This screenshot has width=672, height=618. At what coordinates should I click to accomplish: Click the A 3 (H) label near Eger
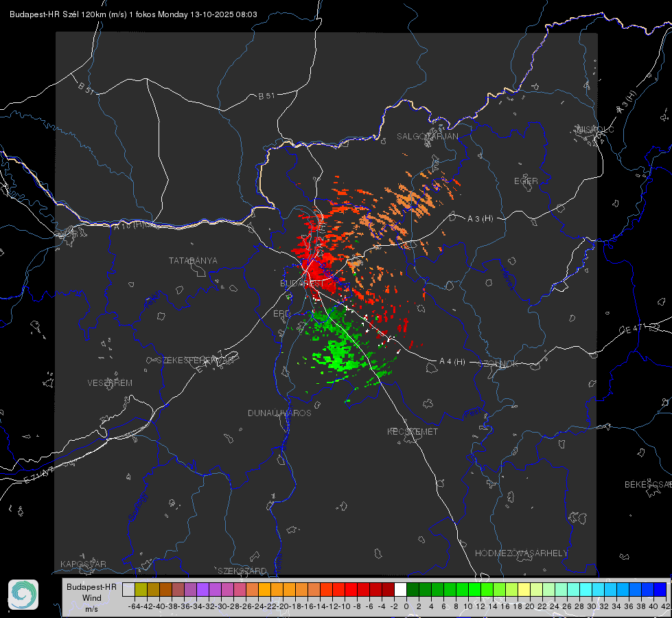coord(480,218)
